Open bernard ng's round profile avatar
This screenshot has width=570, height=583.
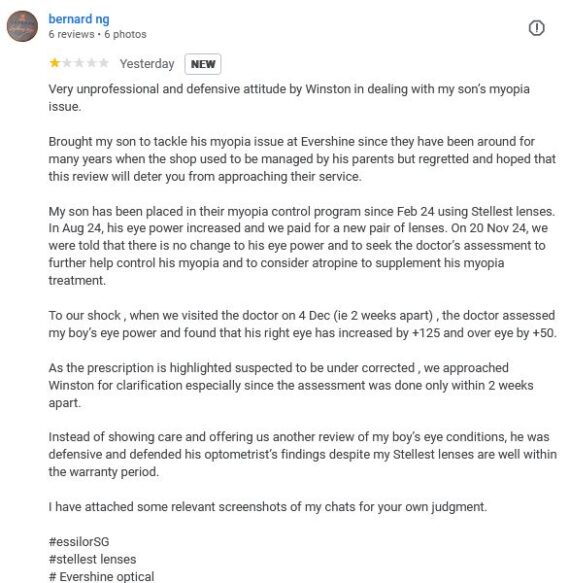click(x=22, y=26)
